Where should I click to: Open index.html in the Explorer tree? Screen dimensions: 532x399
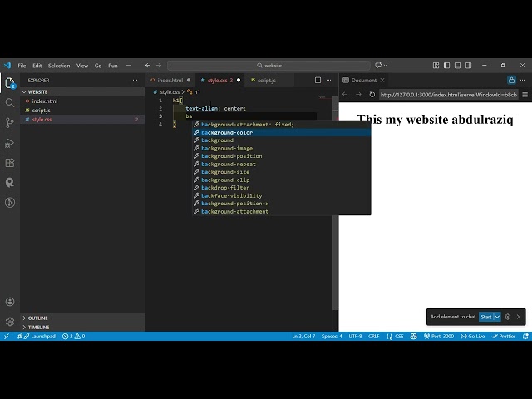(x=82, y=101)
